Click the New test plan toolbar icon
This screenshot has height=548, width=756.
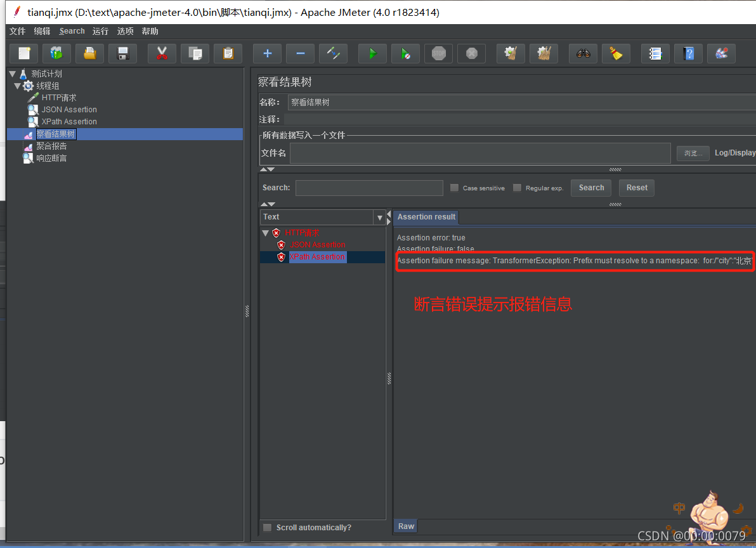24,53
